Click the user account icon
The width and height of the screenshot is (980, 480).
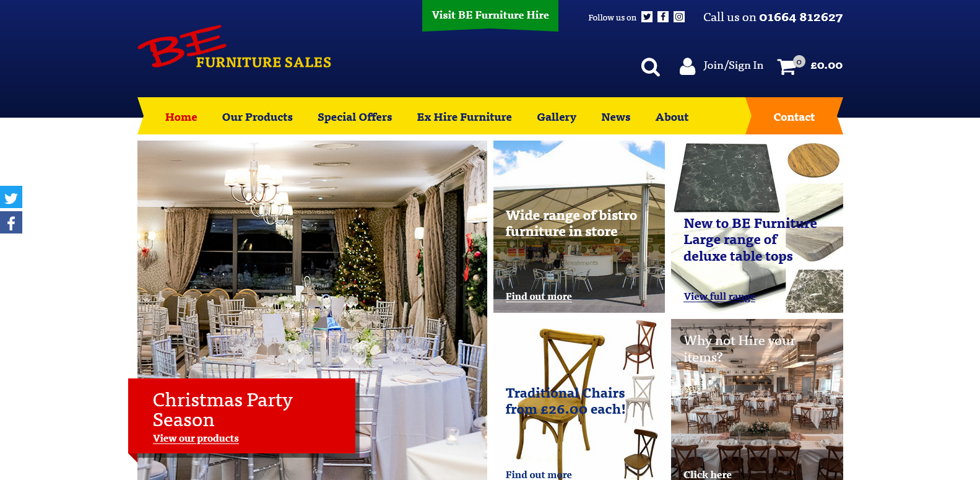(x=687, y=66)
